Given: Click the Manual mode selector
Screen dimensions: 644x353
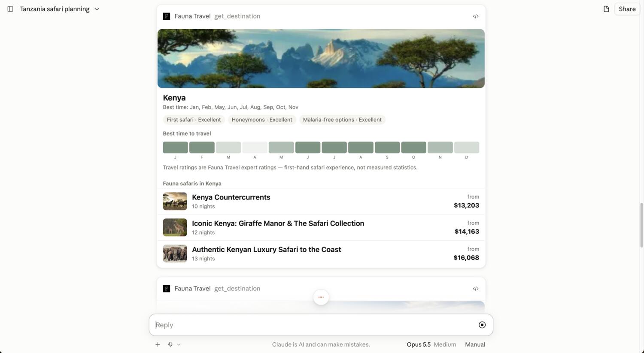Looking at the screenshot, I should (475, 344).
